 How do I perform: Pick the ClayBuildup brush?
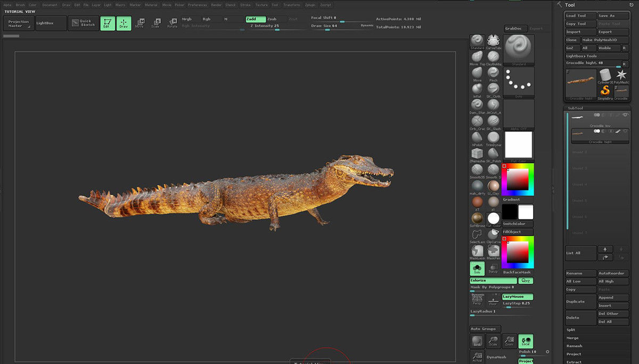(494, 56)
